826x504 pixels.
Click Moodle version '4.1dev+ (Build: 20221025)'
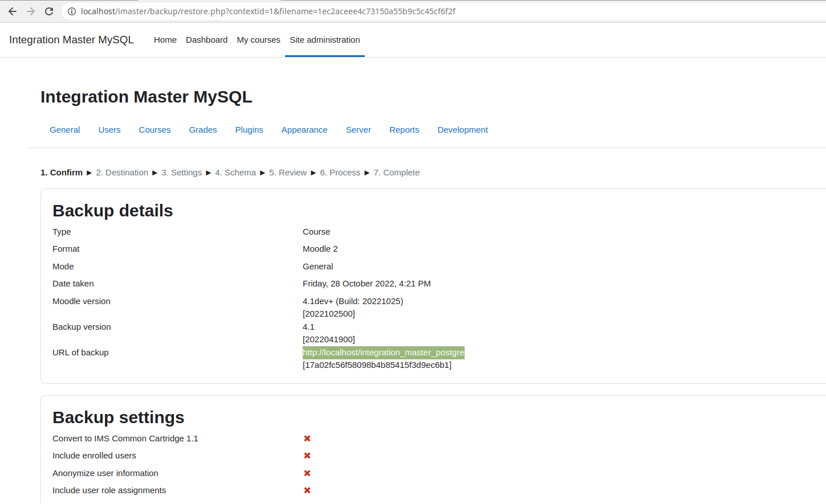point(353,301)
